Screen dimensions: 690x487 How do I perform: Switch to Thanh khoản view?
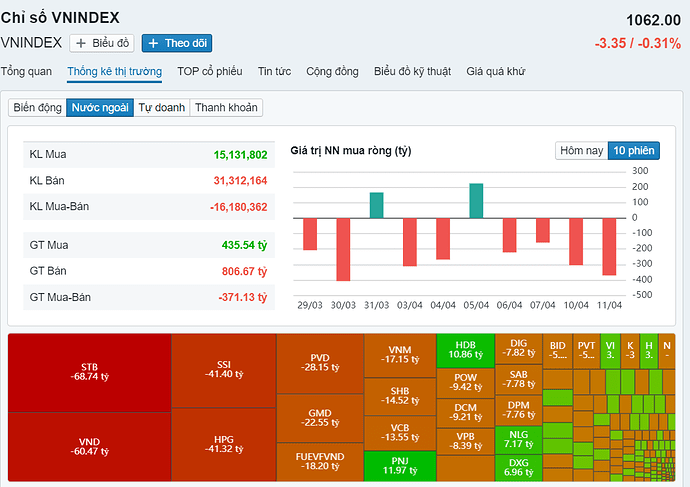pos(226,107)
